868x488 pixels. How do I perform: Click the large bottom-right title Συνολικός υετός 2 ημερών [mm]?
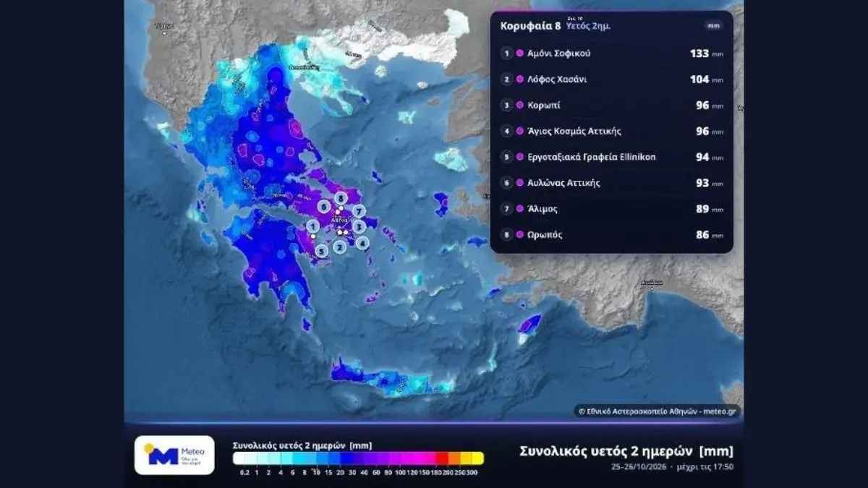[626, 451]
